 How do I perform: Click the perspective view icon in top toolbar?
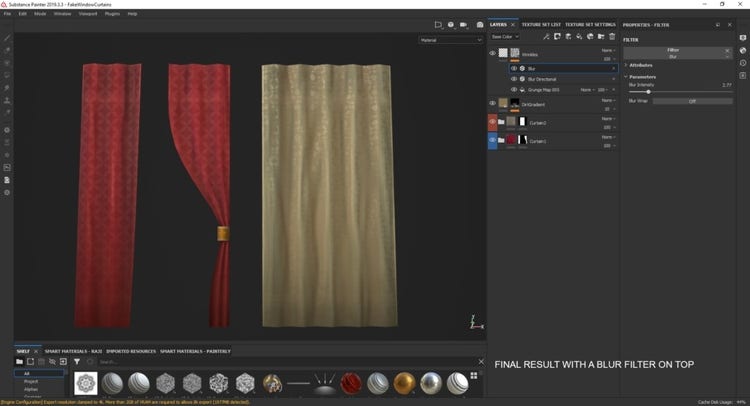438,25
